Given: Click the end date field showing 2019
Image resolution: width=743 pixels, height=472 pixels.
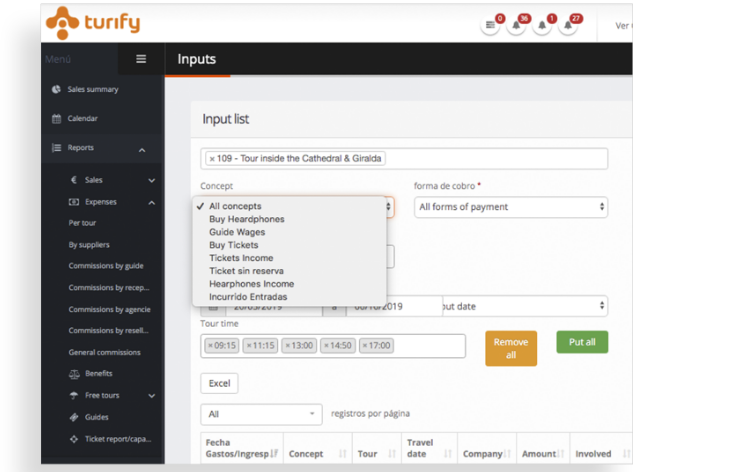Looking at the screenshot, I should click(394, 307).
